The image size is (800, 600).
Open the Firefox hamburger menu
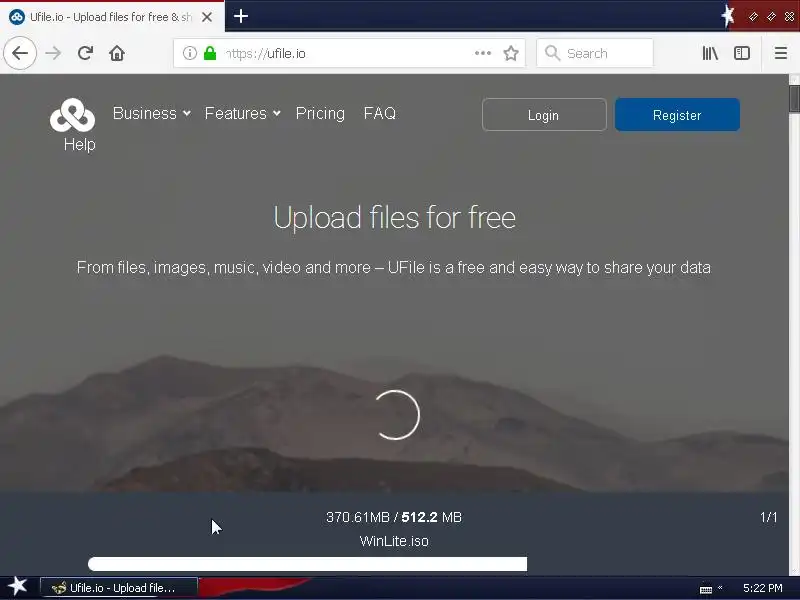pyautogui.click(x=781, y=53)
